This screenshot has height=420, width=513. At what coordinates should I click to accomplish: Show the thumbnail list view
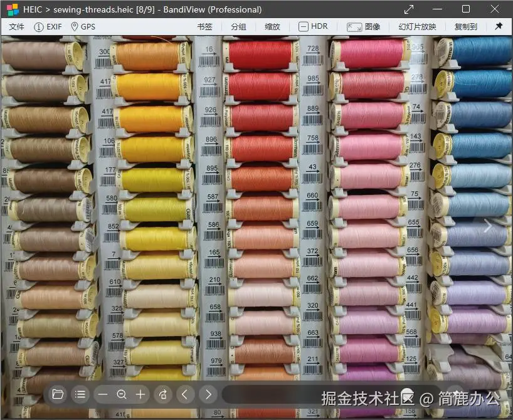(80, 394)
